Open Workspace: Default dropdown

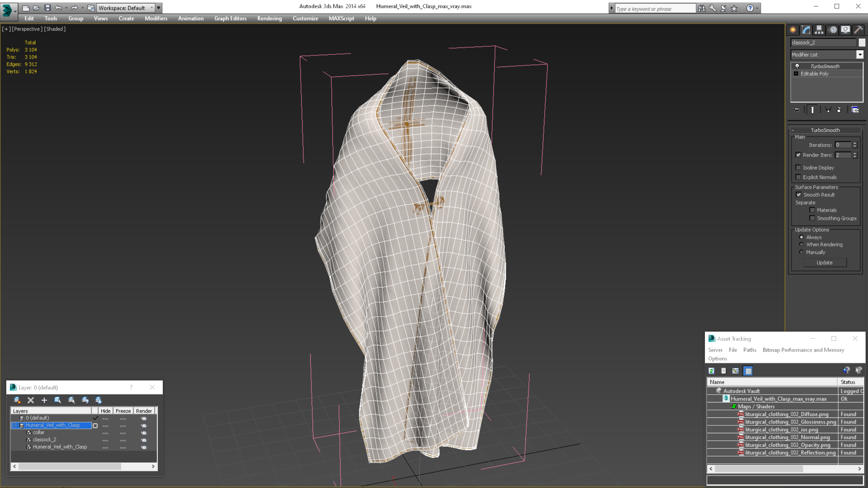tap(126, 8)
